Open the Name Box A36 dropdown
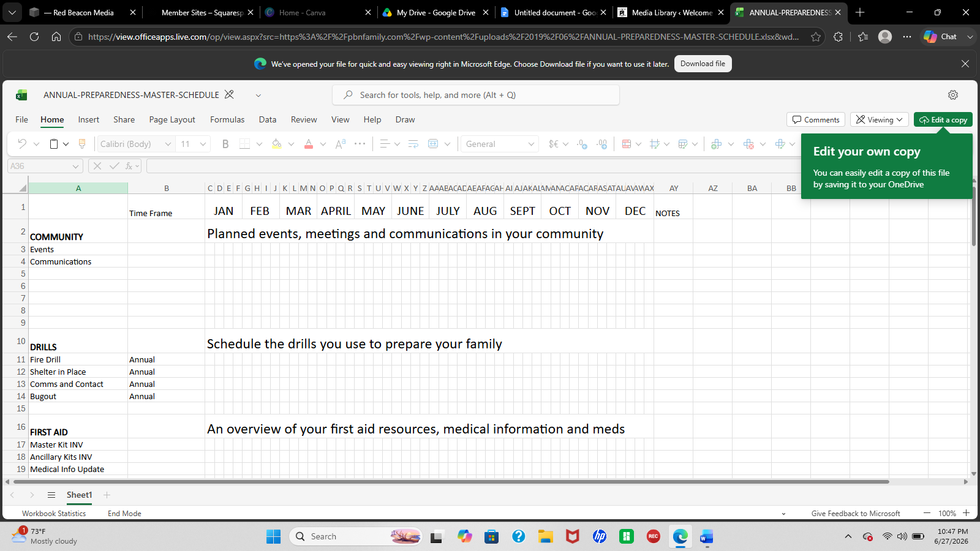Image resolution: width=980 pixels, height=551 pixels. (75, 166)
